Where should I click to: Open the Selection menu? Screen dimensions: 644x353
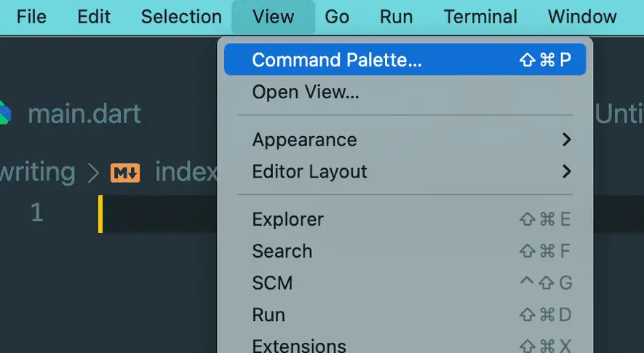[x=181, y=17]
